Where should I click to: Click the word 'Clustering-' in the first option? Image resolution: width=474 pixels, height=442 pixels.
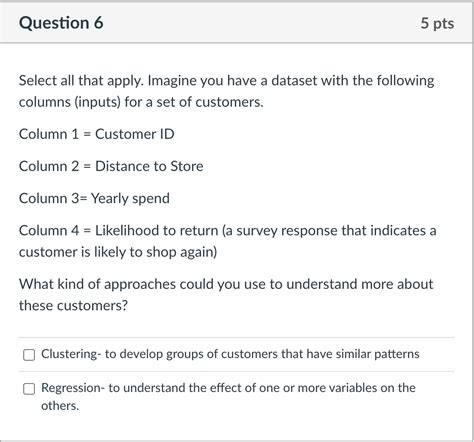(71, 354)
